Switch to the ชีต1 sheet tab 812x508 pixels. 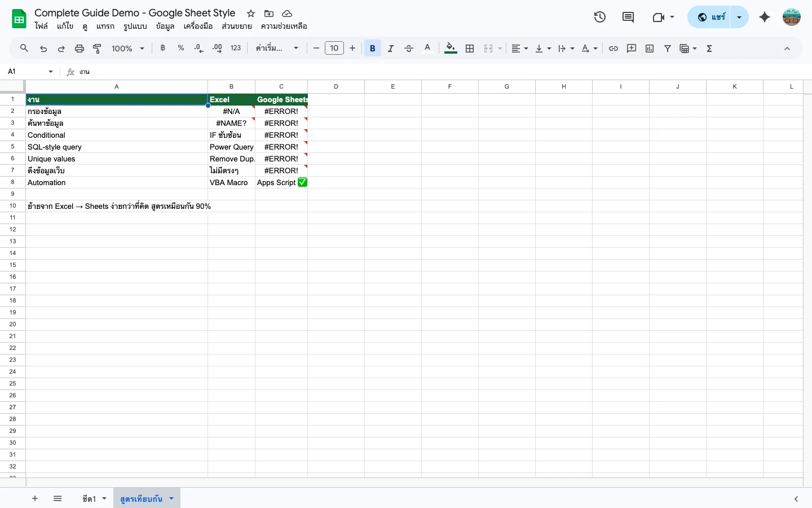pos(89,498)
